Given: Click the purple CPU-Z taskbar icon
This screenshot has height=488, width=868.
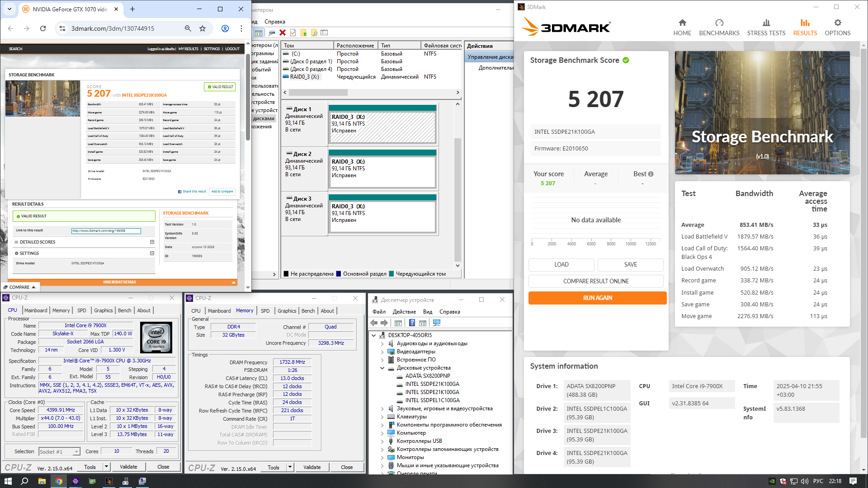Looking at the screenshot, I should (75, 481).
